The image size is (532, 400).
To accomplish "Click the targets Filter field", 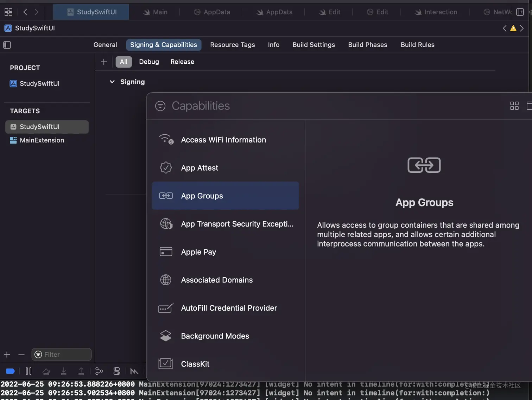I will (62, 355).
